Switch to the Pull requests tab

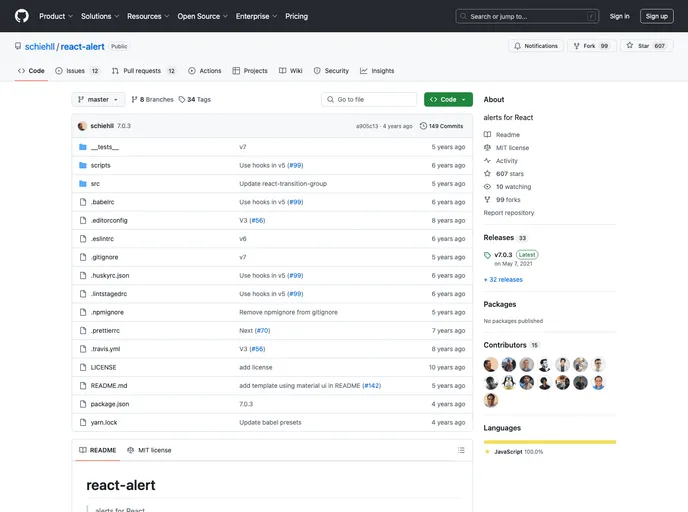coord(143,71)
